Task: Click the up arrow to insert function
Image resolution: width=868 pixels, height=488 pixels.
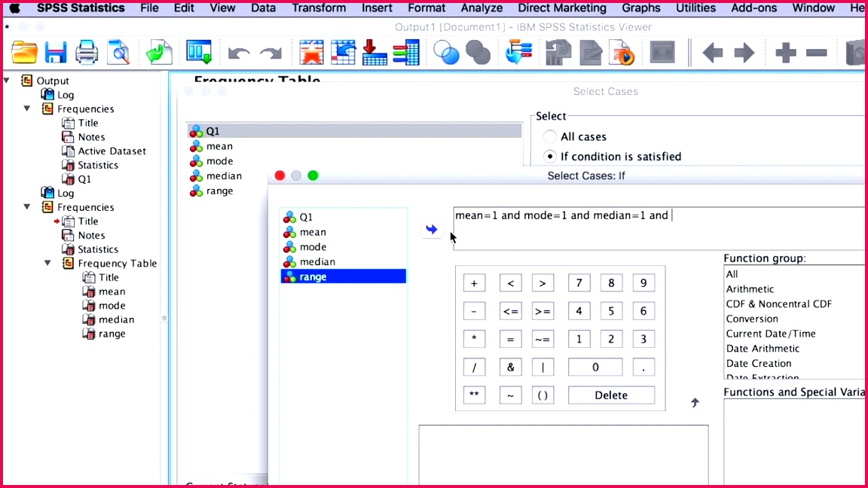Action: (695, 402)
